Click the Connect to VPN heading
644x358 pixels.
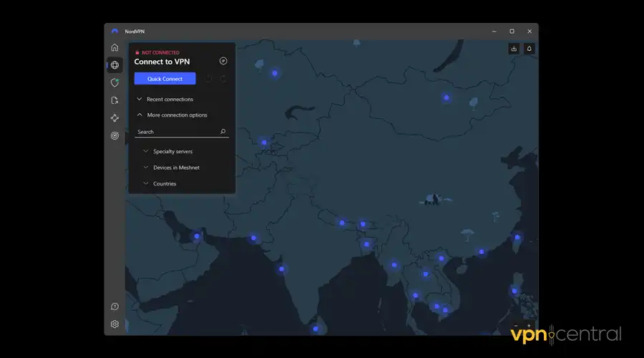tap(162, 62)
